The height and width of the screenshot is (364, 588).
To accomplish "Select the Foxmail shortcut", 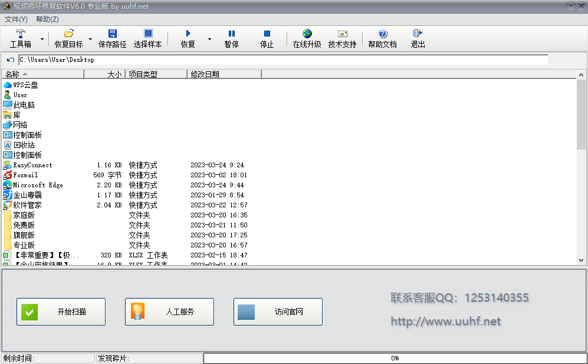I will [21, 175].
